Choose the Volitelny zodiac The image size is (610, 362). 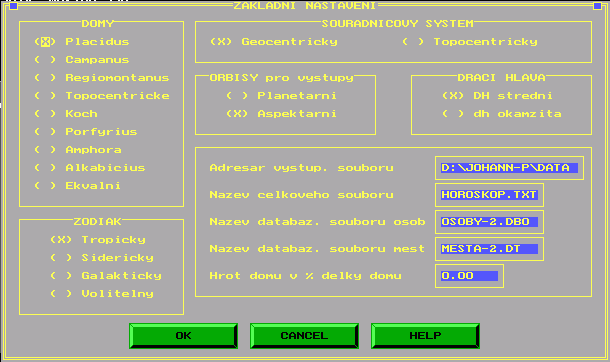[x=102, y=293]
